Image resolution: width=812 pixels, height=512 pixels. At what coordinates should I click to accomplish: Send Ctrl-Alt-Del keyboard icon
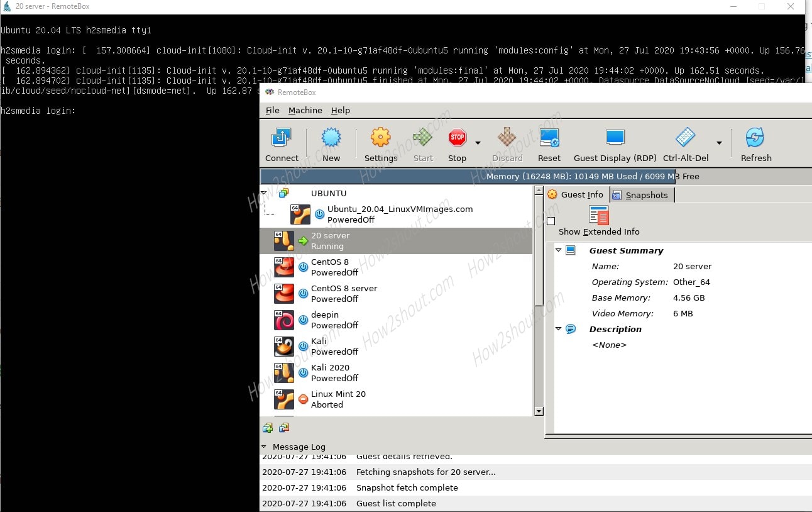(x=685, y=137)
